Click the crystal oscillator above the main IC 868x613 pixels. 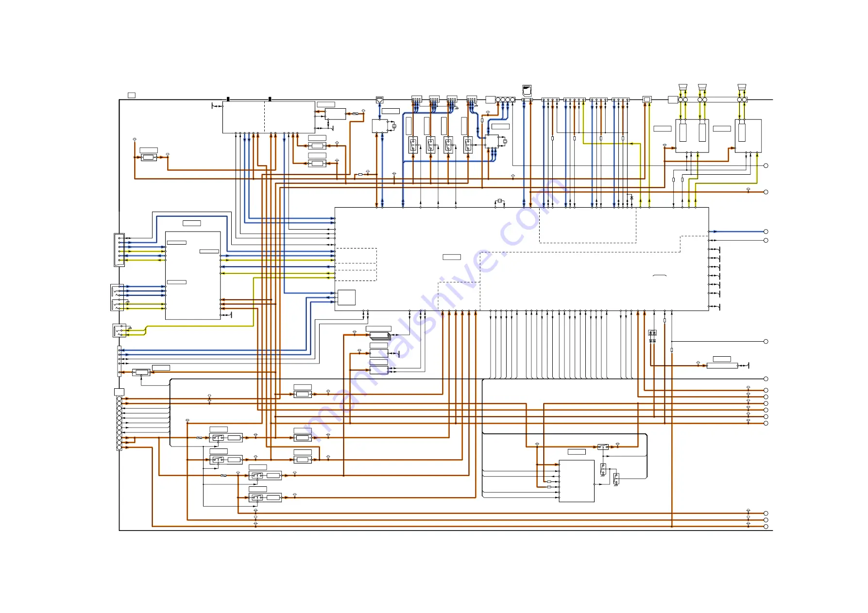click(499, 201)
